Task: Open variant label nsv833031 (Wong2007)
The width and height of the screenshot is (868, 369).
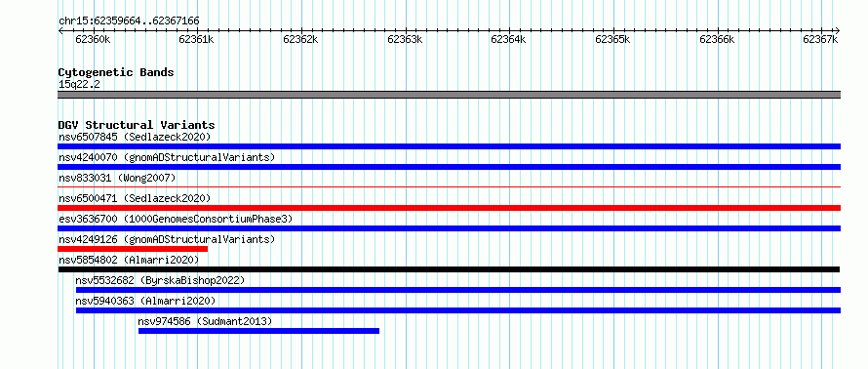Action: click(x=117, y=178)
